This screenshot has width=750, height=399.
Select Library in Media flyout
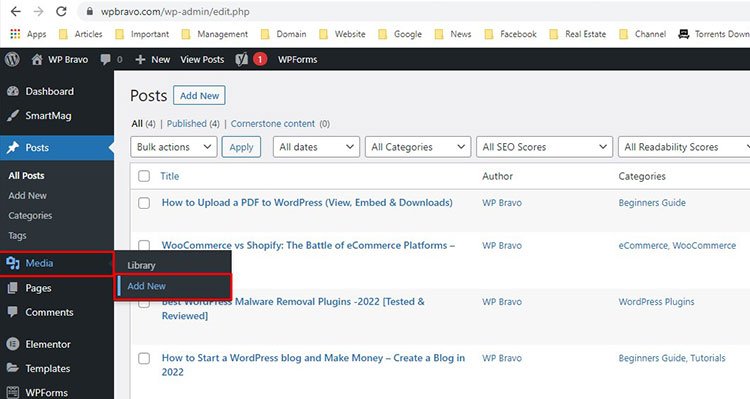[141, 266]
